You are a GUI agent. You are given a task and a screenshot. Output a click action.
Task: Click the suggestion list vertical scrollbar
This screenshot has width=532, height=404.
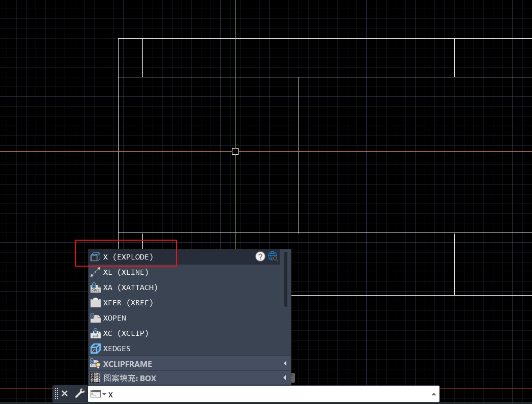[x=286, y=280]
